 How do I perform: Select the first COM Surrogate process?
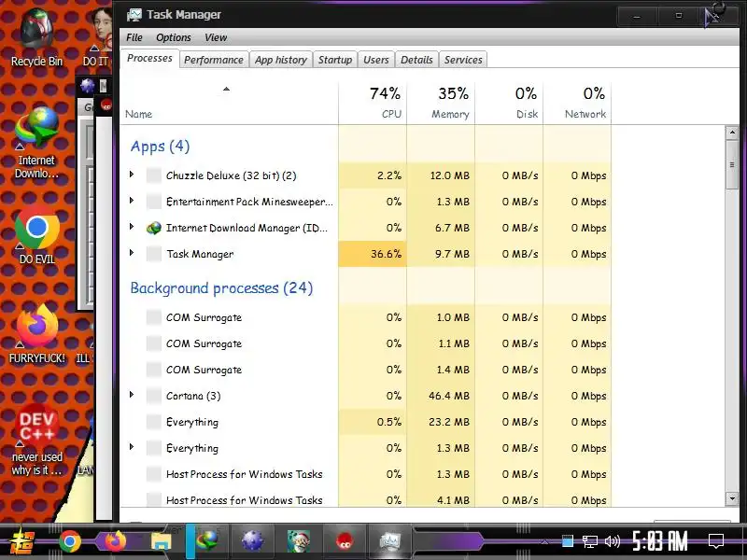click(x=365, y=317)
